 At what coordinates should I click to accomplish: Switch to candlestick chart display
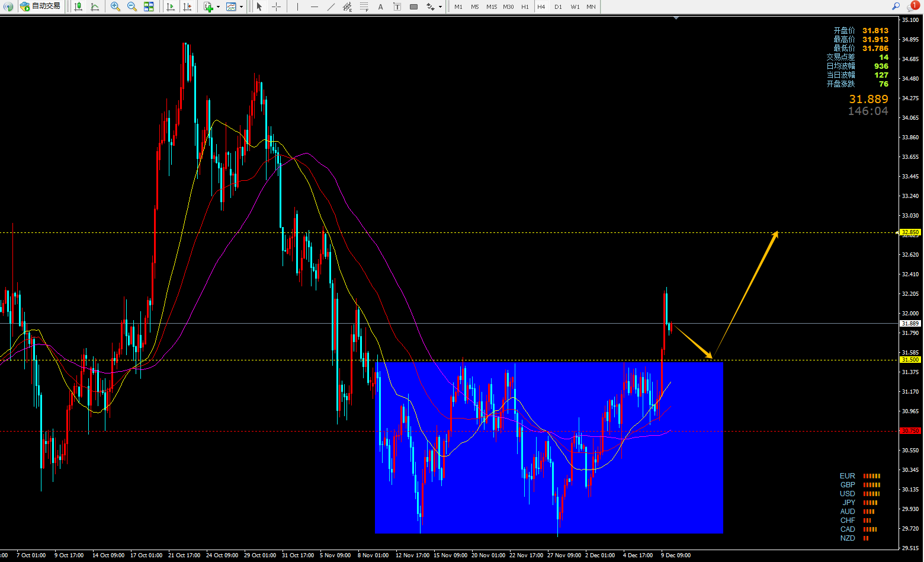78,7
